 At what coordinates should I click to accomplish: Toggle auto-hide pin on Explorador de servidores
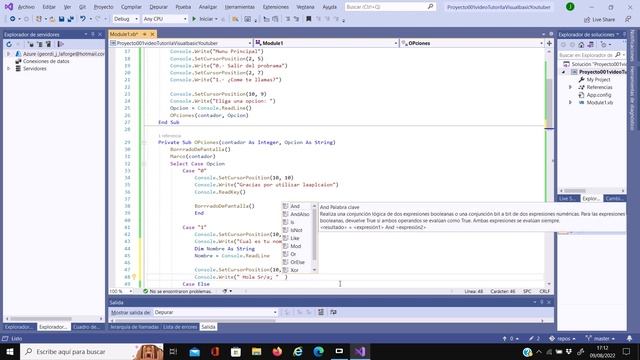coord(93,34)
